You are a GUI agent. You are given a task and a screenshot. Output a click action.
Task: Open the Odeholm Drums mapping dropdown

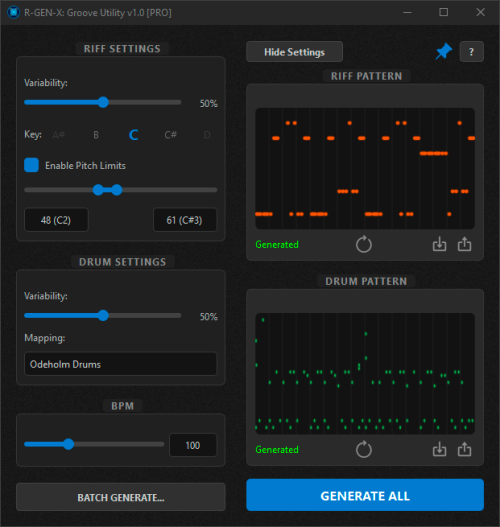pos(121,364)
